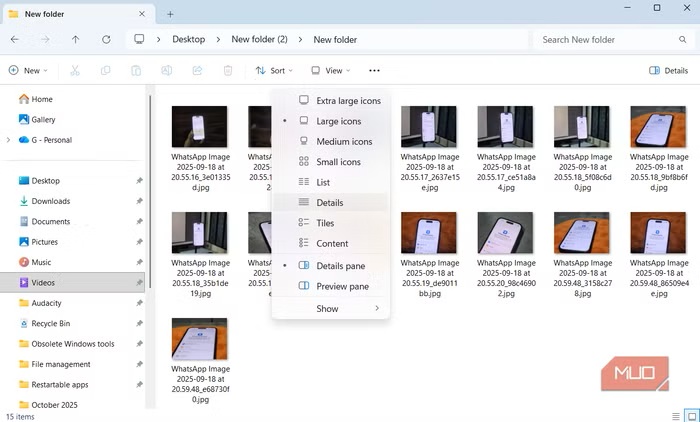This screenshot has width=700, height=422.
Task: Click the Back arrow navigation icon
Action: (x=14, y=39)
